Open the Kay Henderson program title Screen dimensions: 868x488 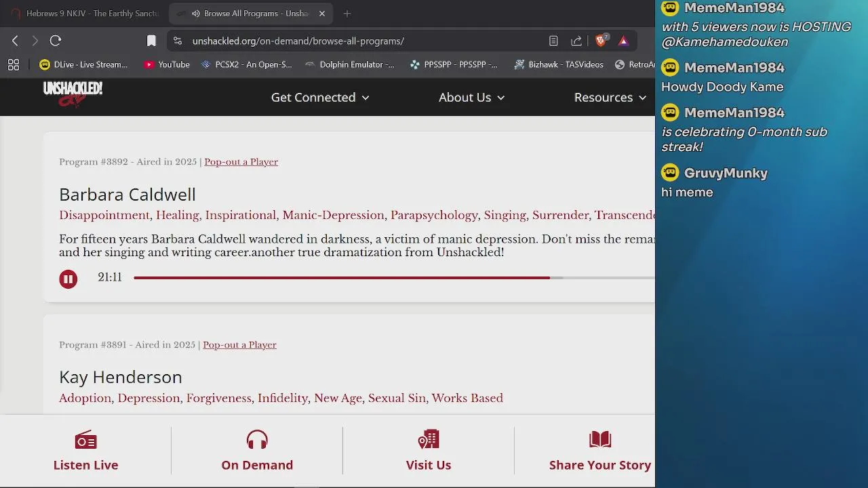coord(121,377)
